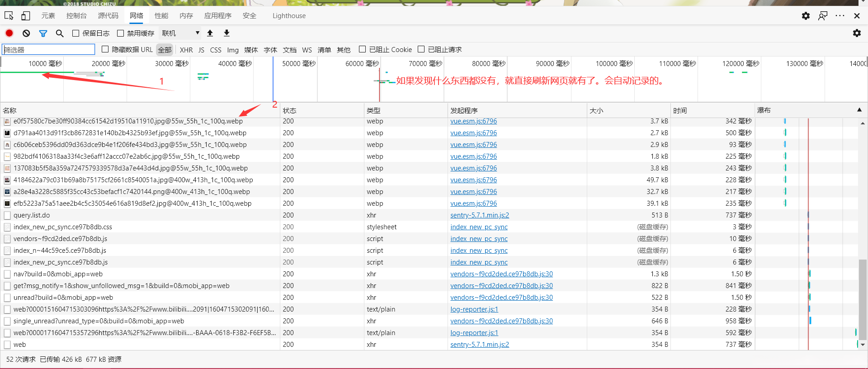Switch to the 控制台 tab
Screen dimensions: 868x369
tap(76, 16)
